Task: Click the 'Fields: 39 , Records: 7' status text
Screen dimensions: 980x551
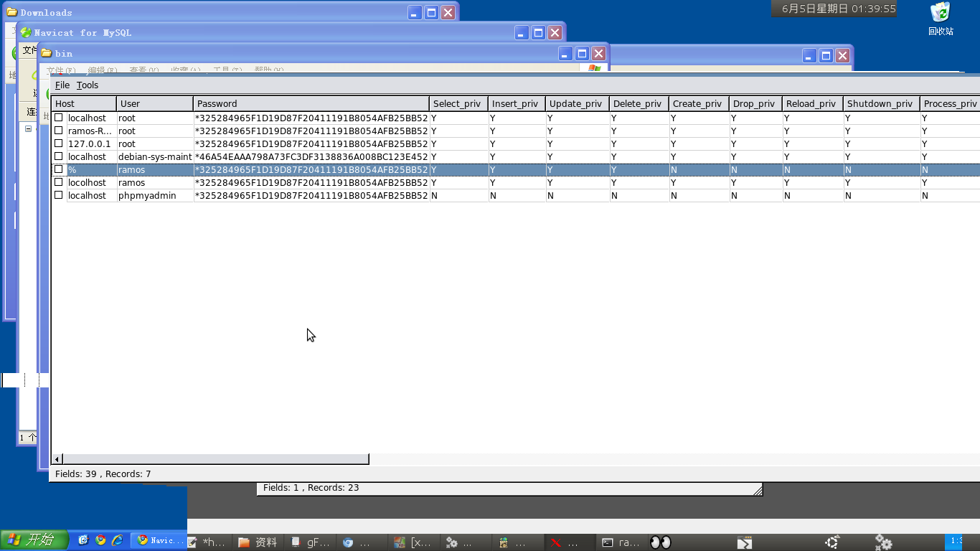Action: 103,474
